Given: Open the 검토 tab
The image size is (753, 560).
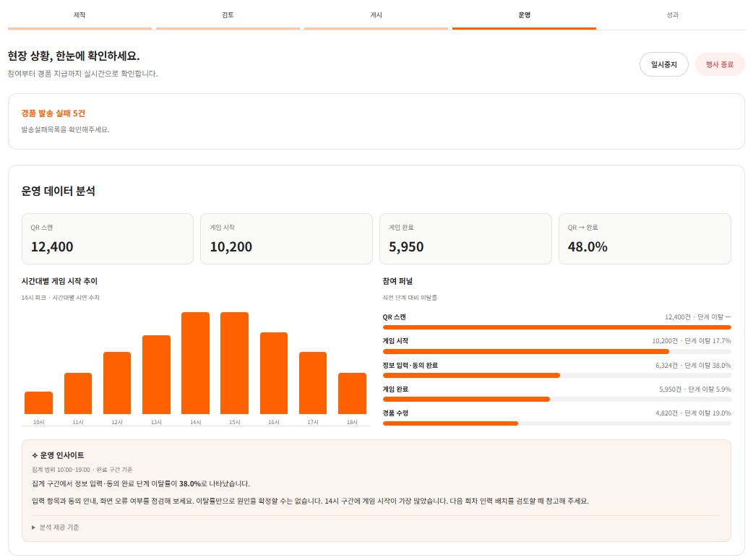Looking at the screenshot, I should 228,15.
